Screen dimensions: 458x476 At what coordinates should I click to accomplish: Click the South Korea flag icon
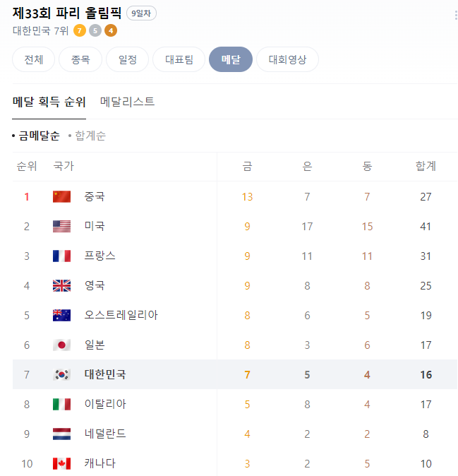pyautogui.click(x=61, y=374)
